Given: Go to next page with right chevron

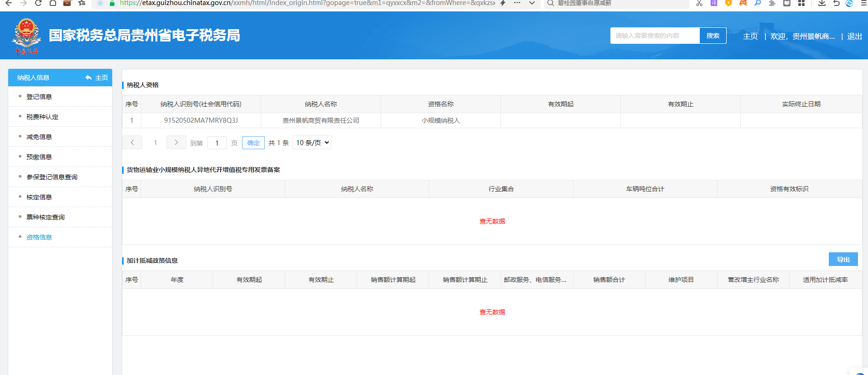Looking at the screenshot, I should point(176,143).
